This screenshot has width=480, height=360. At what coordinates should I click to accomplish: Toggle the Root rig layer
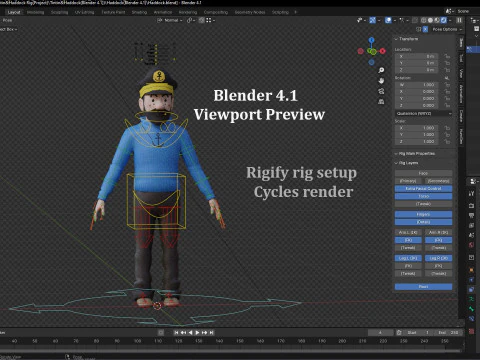(423, 287)
